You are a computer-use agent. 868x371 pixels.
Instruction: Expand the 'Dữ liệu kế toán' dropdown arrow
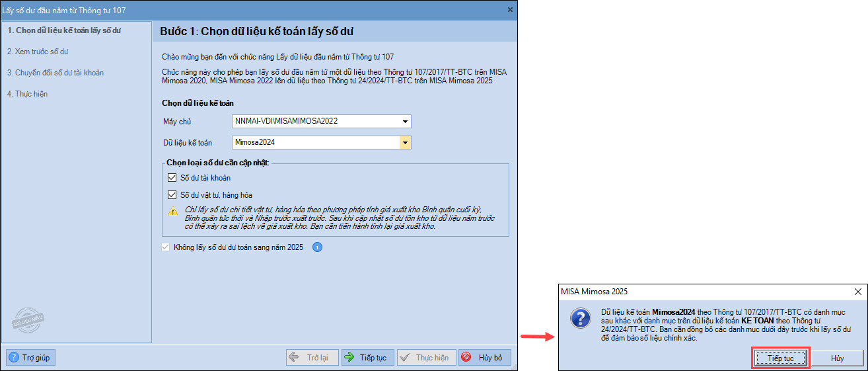tap(405, 142)
